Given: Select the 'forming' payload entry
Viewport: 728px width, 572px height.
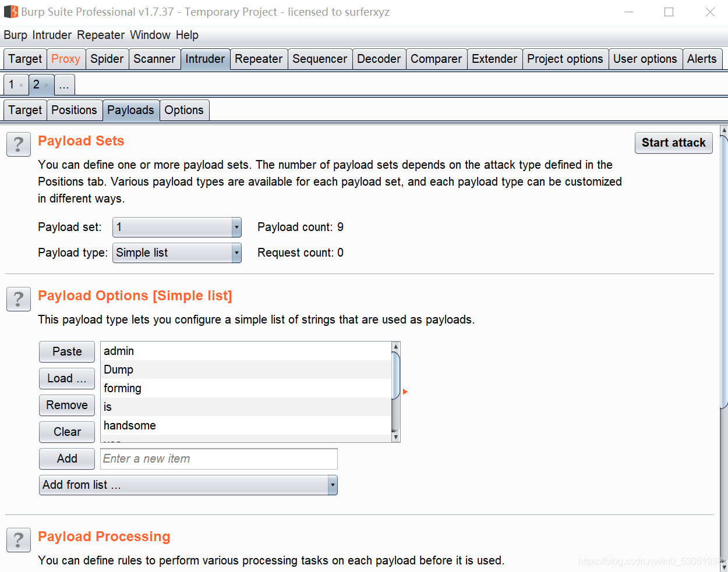Looking at the screenshot, I should (x=246, y=388).
